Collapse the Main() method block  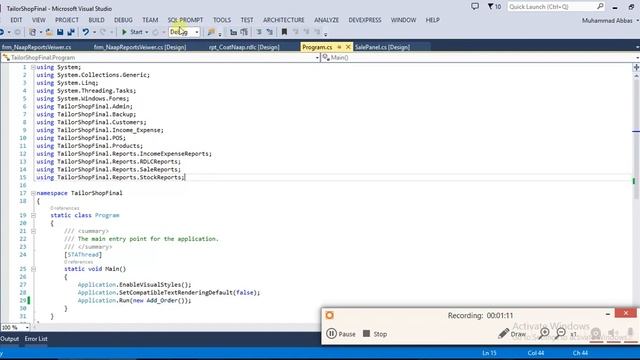pos(33,269)
